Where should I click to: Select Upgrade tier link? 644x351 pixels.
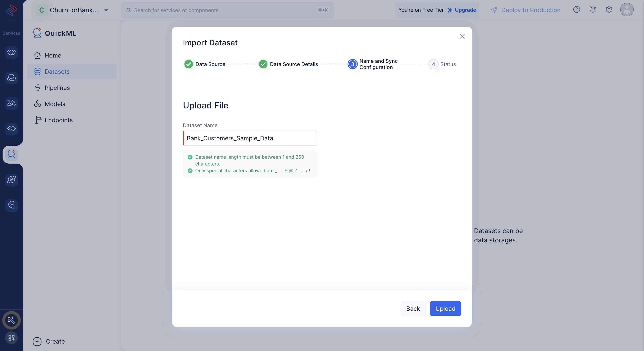tap(465, 10)
